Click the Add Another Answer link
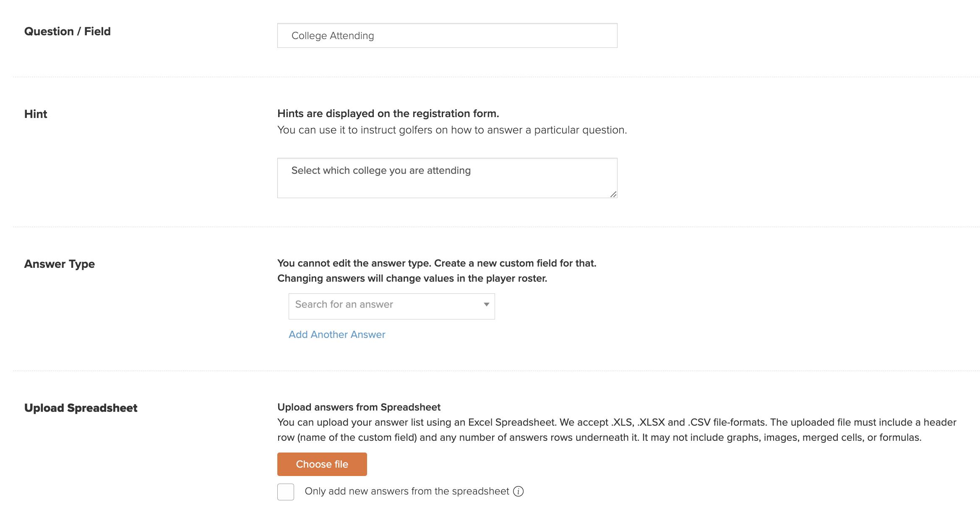The height and width of the screenshot is (518, 980). [337, 335]
